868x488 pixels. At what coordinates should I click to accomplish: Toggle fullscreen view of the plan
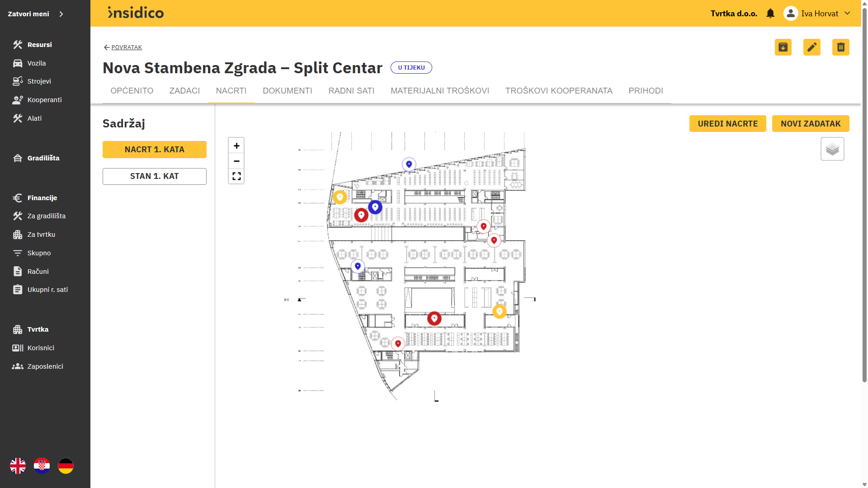coord(236,176)
